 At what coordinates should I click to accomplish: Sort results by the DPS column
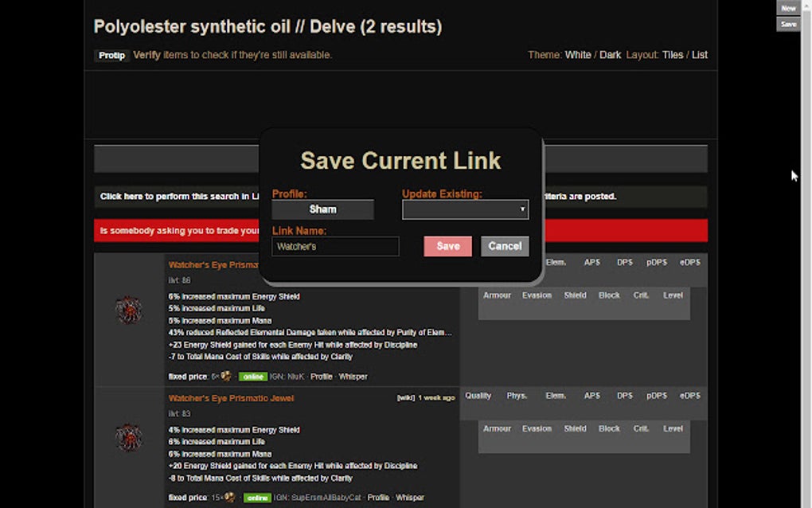(x=624, y=262)
